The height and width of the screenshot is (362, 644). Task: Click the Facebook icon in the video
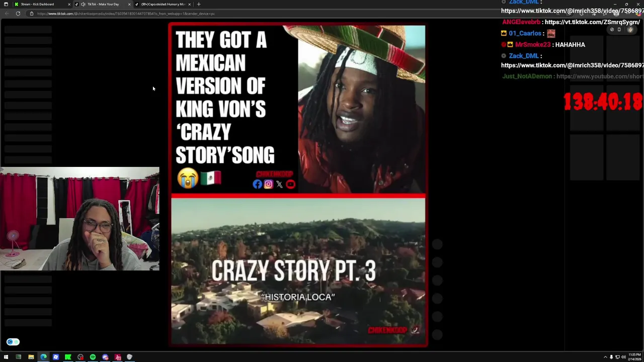(x=257, y=184)
